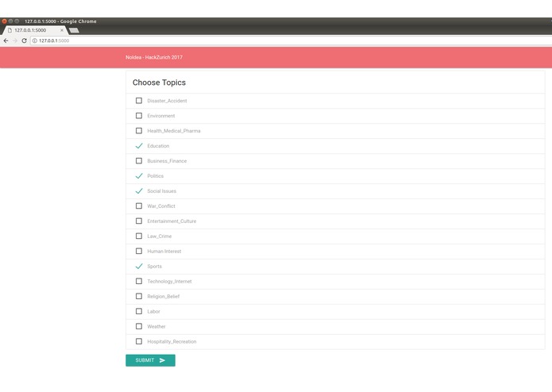Check the War_Conflict checkbox
Screen dimensions: 552x392
[139, 206]
